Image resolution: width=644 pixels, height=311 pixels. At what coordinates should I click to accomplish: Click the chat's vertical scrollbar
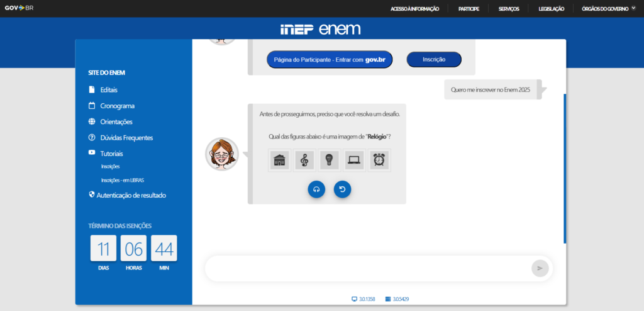pos(565,169)
